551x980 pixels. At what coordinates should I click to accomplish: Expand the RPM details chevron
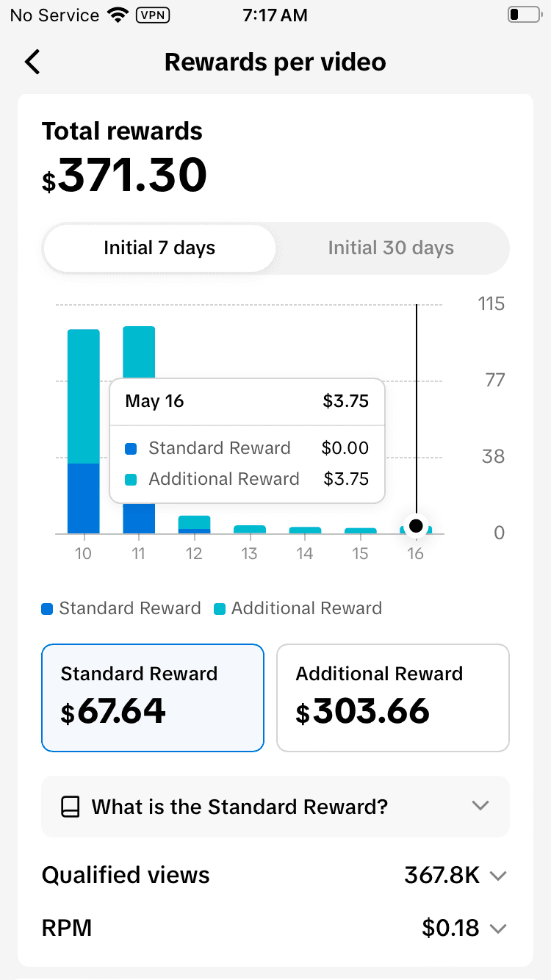tap(498, 929)
